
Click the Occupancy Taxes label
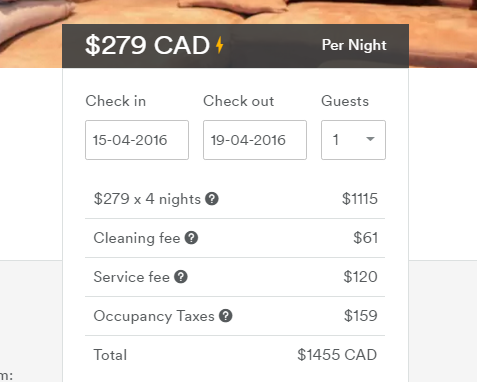(x=154, y=316)
